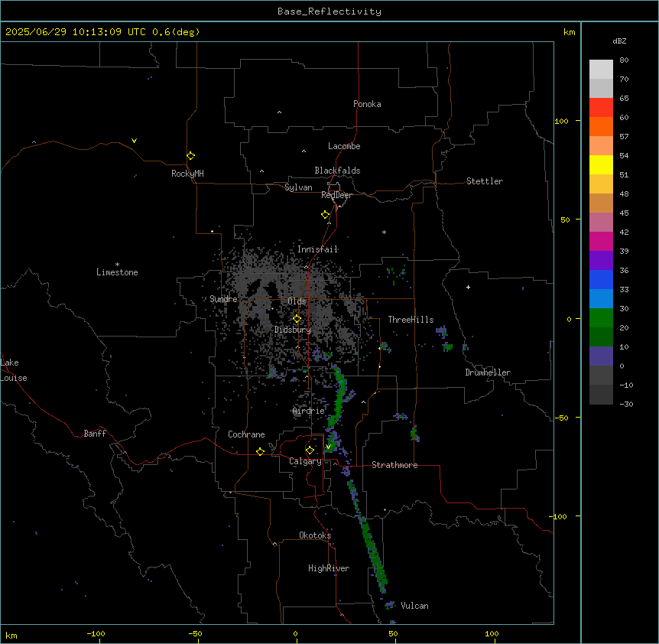This screenshot has width=659, height=644.
Task: Click the Innisfail city label
Action: [317, 249]
